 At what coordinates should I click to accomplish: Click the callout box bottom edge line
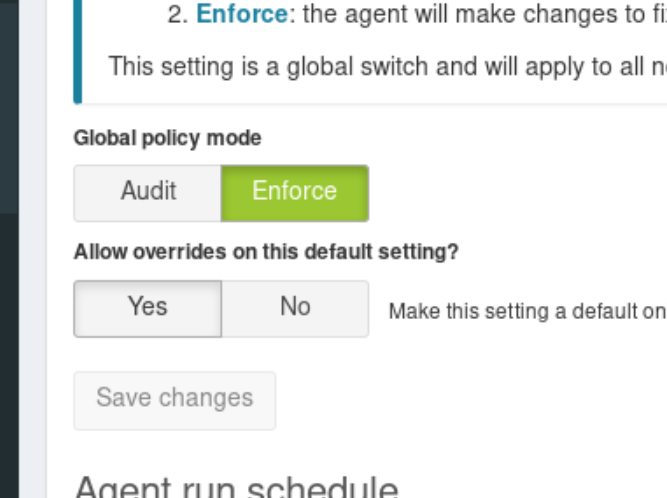[x=370, y=104]
